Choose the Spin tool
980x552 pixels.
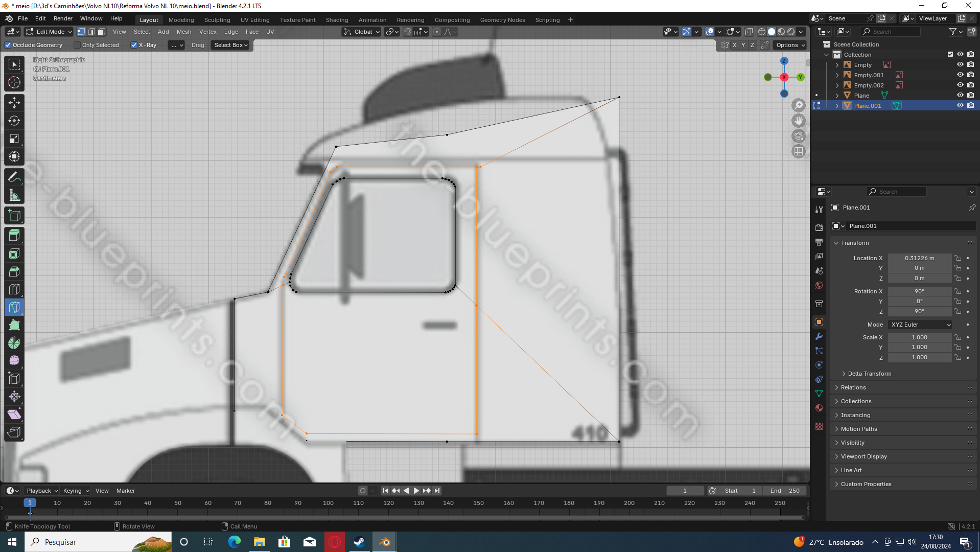click(x=14, y=343)
